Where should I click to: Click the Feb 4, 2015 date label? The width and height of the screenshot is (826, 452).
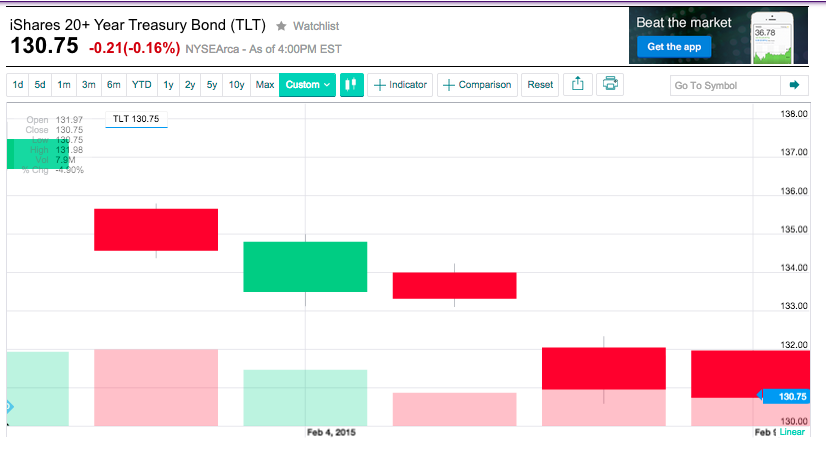(x=331, y=433)
